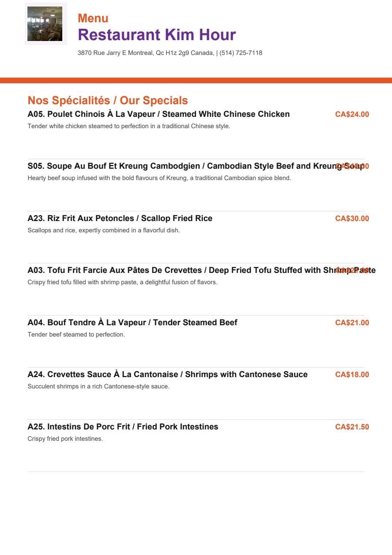Click the restaurant address and phone line
The height and width of the screenshot is (555, 392).
pos(170,53)
